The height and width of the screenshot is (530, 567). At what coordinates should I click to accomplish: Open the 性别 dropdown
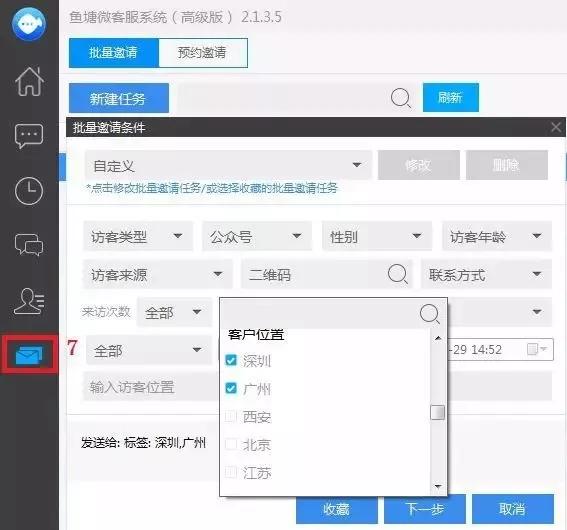(377, 236)
